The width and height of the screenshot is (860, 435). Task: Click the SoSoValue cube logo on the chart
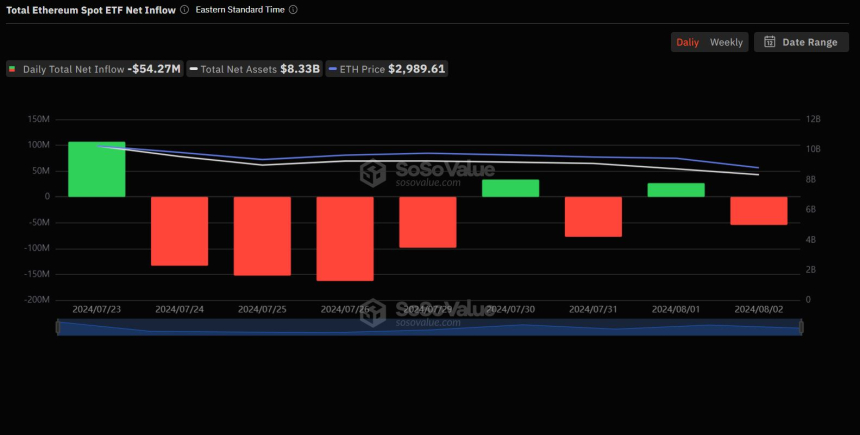point(373,174)
